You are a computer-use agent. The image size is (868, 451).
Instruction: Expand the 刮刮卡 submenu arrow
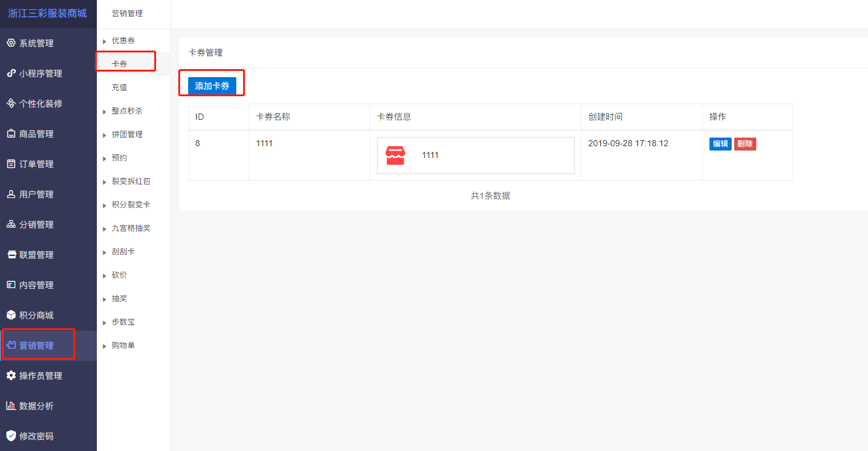pyautogui.click(x=104, y=252)
